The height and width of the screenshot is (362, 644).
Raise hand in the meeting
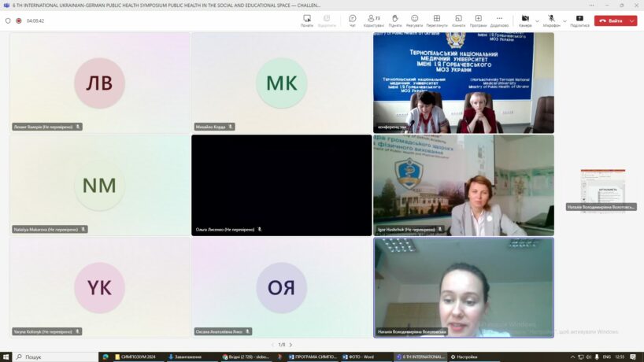tap(395, 20)
